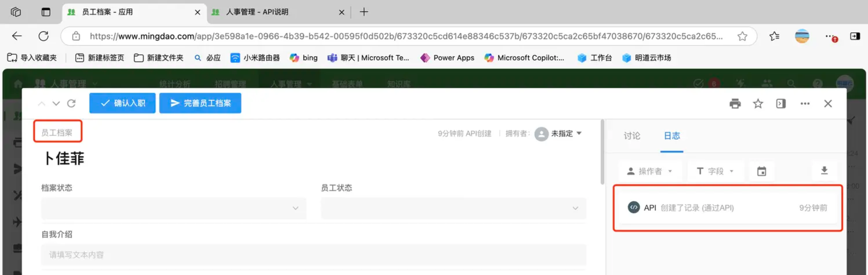Open the 必应 bookmark
The height and width of the screenshot is (275, 868).
pos(207,58)
